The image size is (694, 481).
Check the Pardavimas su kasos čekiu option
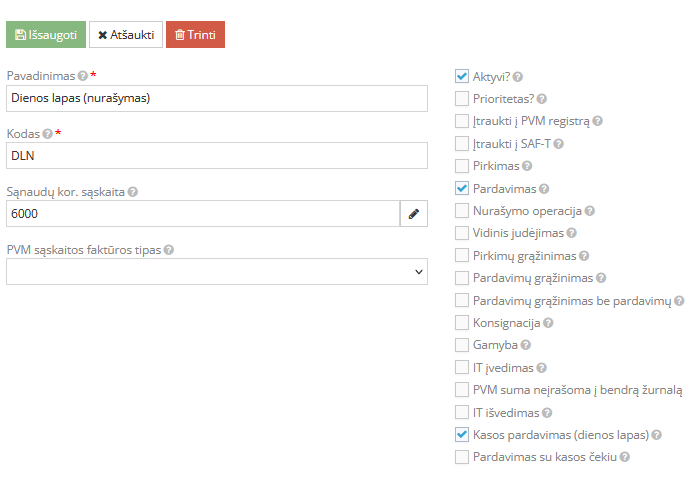click(461, 457)
